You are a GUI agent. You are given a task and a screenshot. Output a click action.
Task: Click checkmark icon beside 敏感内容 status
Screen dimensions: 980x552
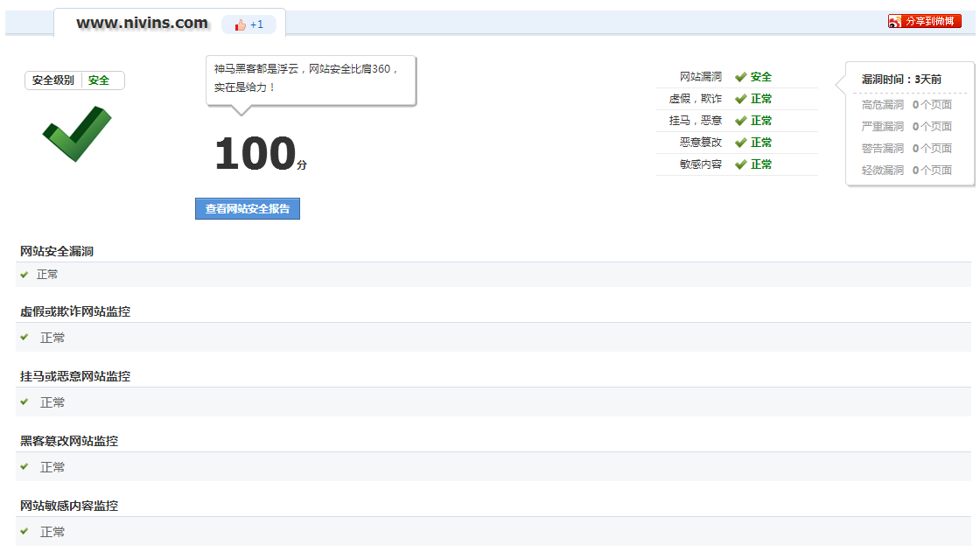click(740, 164)
